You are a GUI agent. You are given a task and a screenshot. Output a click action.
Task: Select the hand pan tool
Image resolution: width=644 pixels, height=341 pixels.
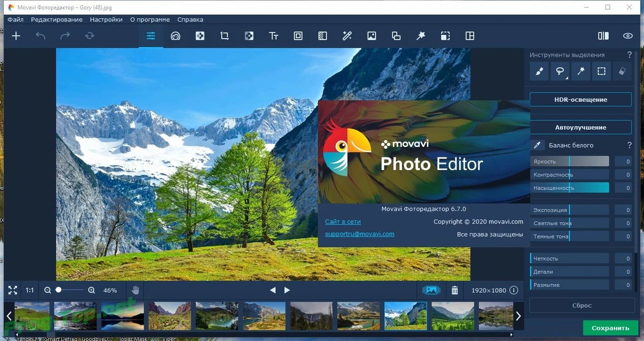(136, 290)
